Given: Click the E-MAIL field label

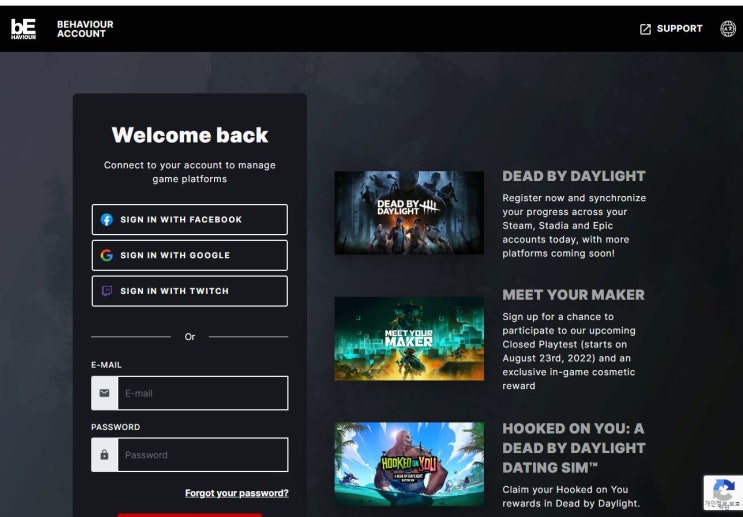Looking at the screenshot, I should pyautogui.click(x=107, y=365).
